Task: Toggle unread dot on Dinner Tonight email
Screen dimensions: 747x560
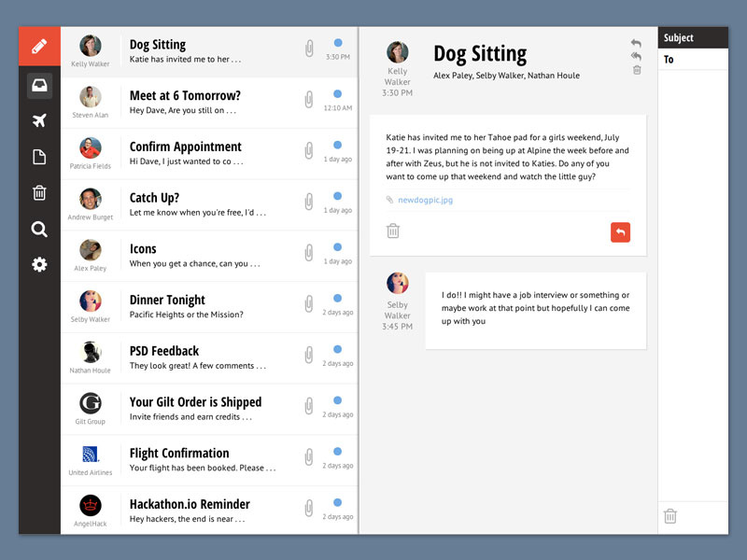Action: coord(337,298)
